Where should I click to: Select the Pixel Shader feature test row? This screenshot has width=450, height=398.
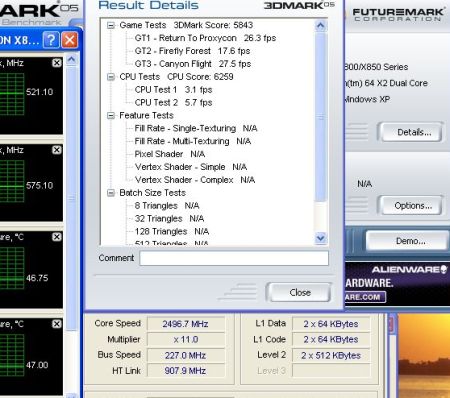(x=170, y=154)
